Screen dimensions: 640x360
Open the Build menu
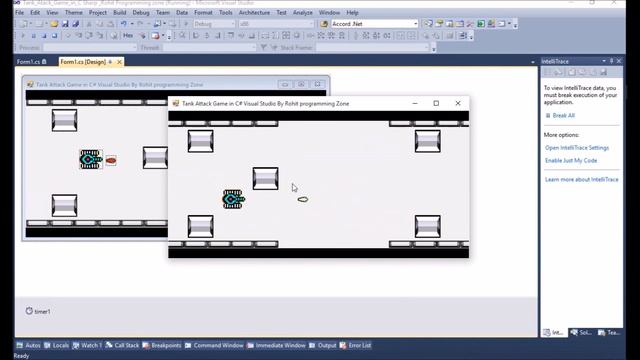(x=120, y=13)
